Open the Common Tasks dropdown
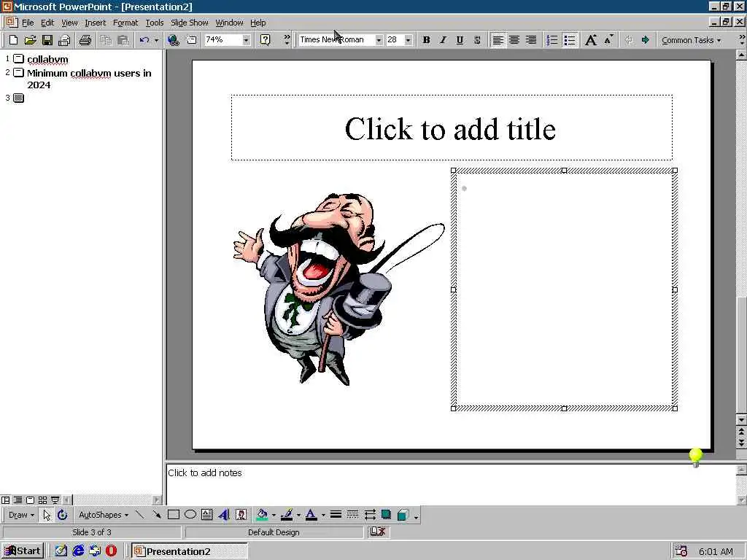Screen dimensions: 747x560 (691, 41)
